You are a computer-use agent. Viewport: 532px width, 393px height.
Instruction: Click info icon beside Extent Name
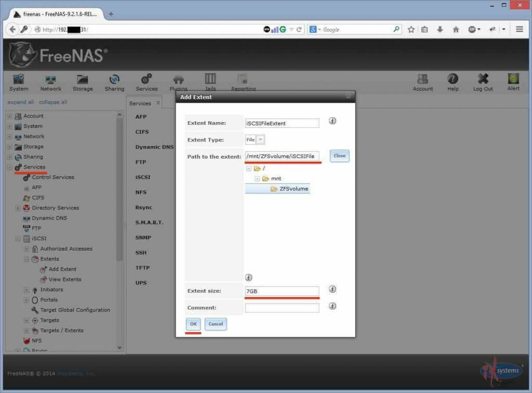coord(332,121)
